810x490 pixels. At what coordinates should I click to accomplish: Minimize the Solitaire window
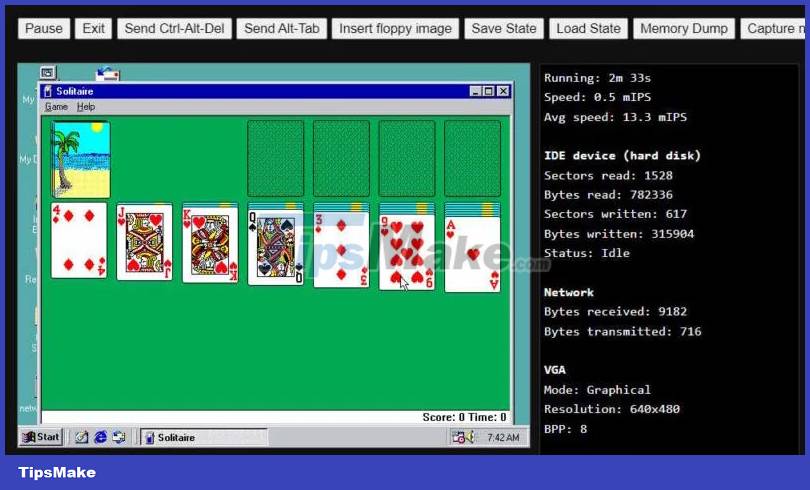coord(476,91)
